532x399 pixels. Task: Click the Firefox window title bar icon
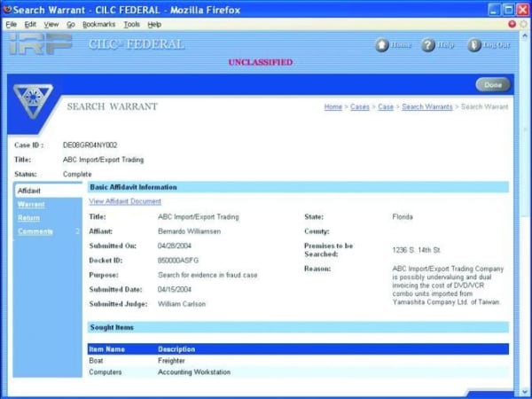click(x=10, y=9)
